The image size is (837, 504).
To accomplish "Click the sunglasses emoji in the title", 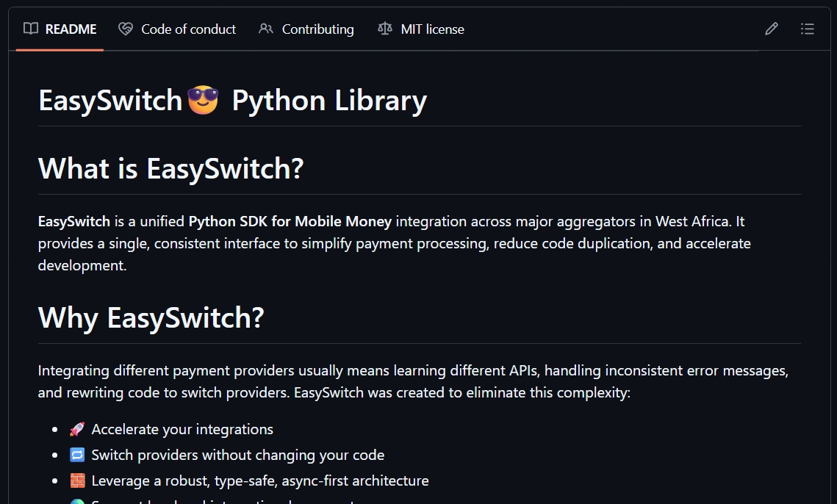I will 204,100.
